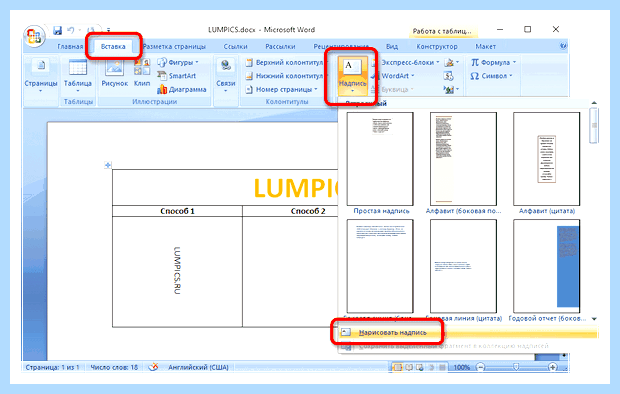Open Word help question mark icon
Screen dimensions: 620x394
[563, 46]
